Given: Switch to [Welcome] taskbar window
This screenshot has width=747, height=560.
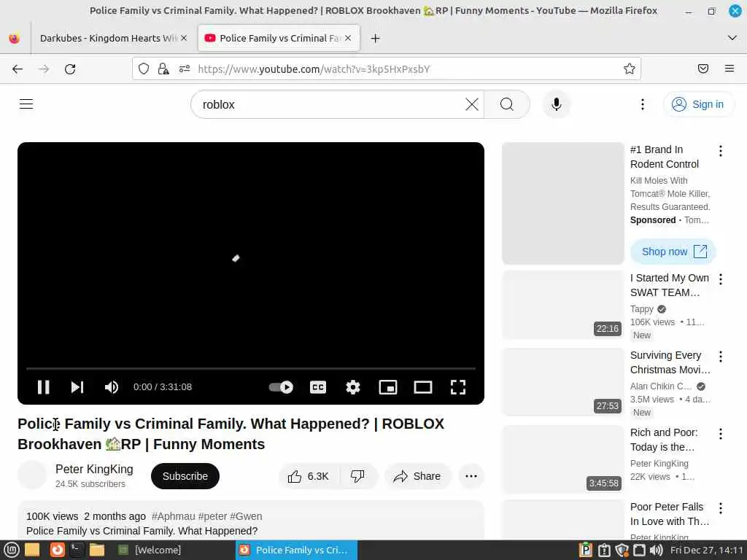Looking at the screenshot, I should point(150,550).
